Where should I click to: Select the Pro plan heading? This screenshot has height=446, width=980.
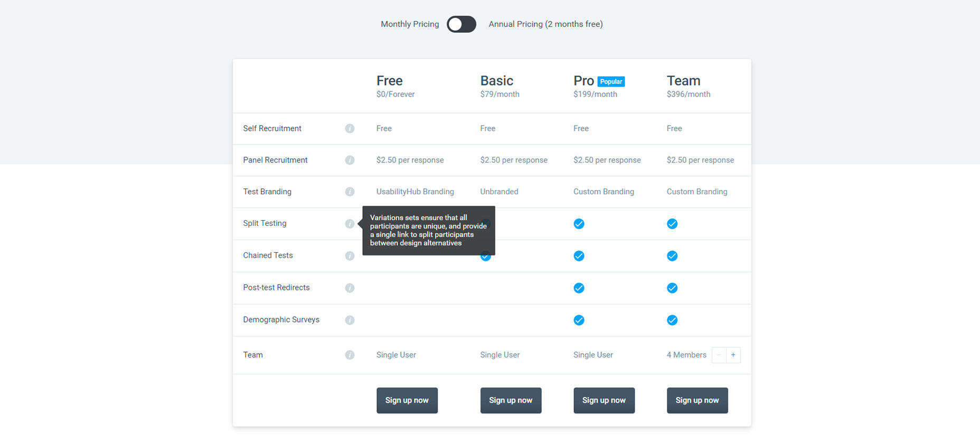coord(583,81)
